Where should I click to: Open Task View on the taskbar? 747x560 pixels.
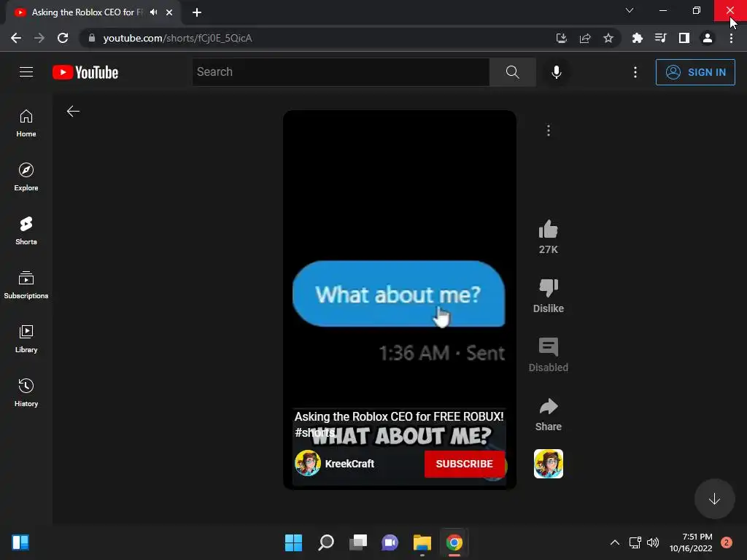pos(357,542)
